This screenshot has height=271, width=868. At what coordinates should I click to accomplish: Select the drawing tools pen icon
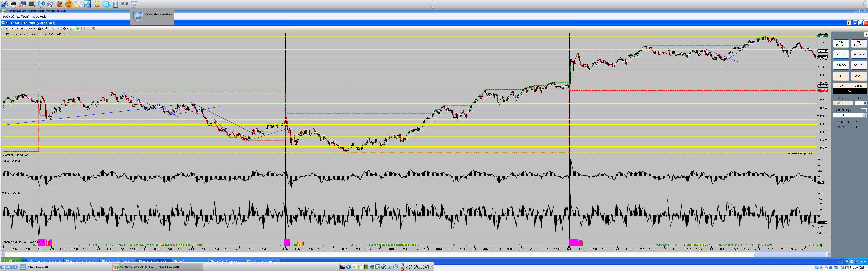pos(46,29)
